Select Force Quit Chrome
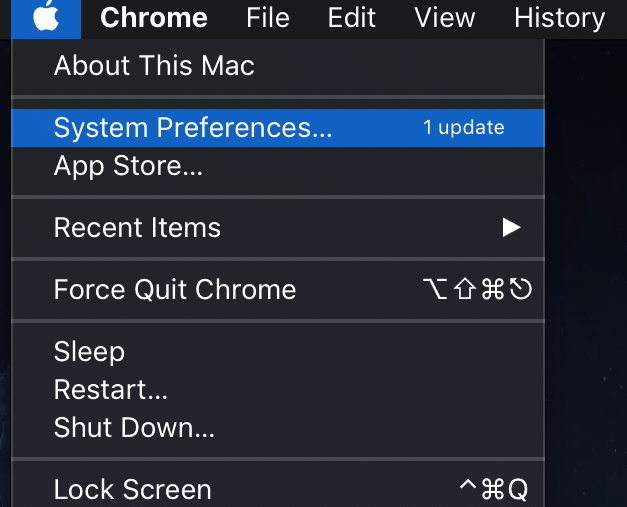 click(x=278, y=289)
